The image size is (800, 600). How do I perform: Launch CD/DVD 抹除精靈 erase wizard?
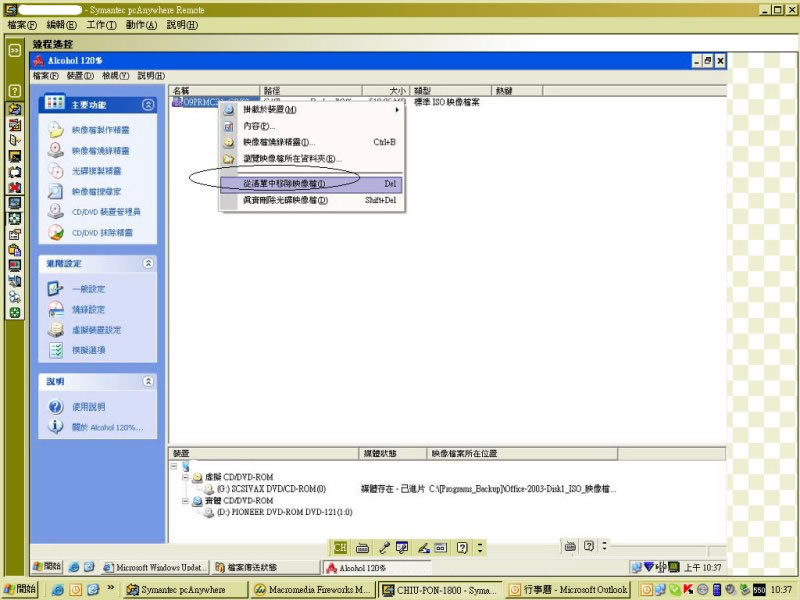(102, 233)
